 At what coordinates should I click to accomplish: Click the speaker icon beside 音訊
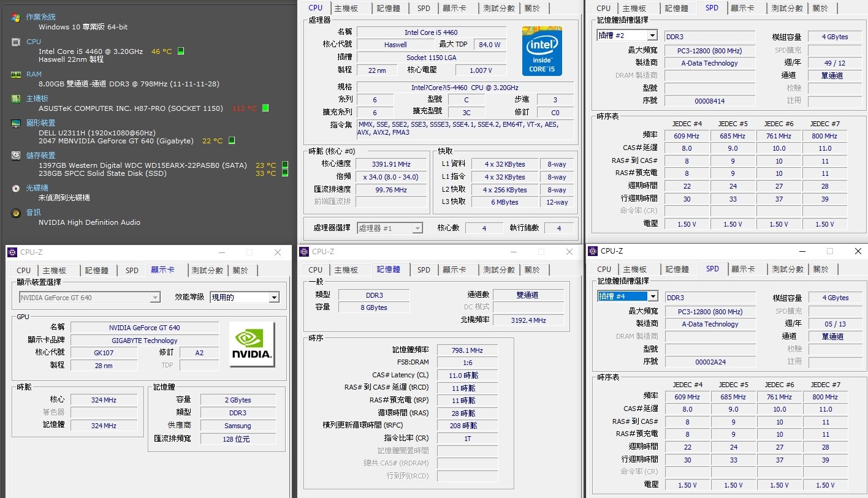click(16, 213)
